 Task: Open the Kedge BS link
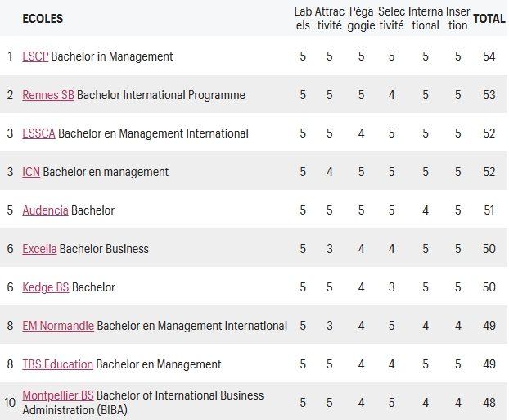tap(46, 287)
